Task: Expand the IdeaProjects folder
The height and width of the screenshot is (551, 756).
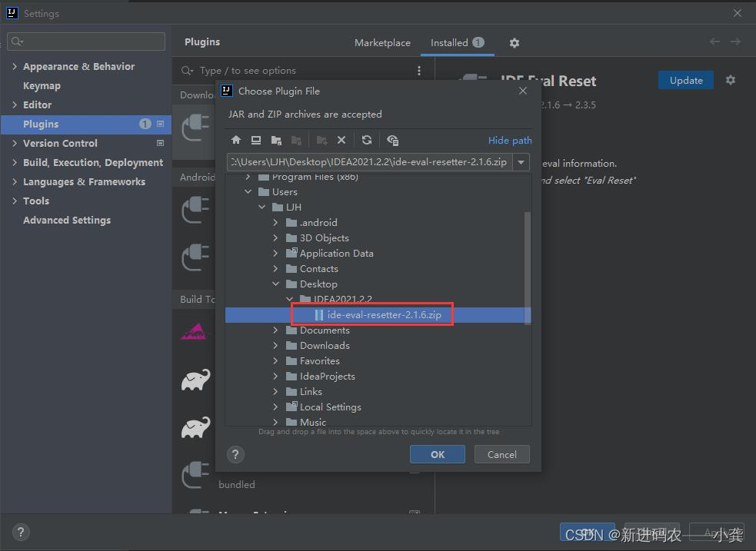Action: 275,376
